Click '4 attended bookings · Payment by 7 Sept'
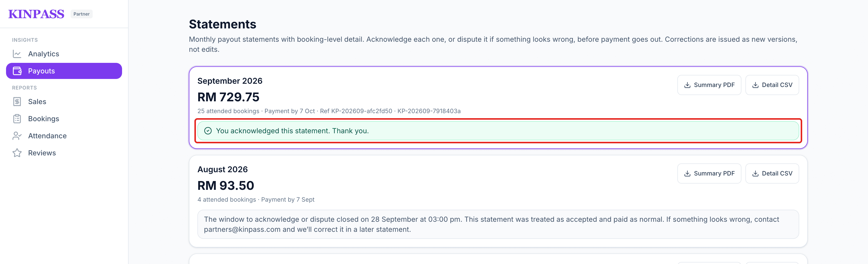 pyautogui.click(x=256, y=200)
